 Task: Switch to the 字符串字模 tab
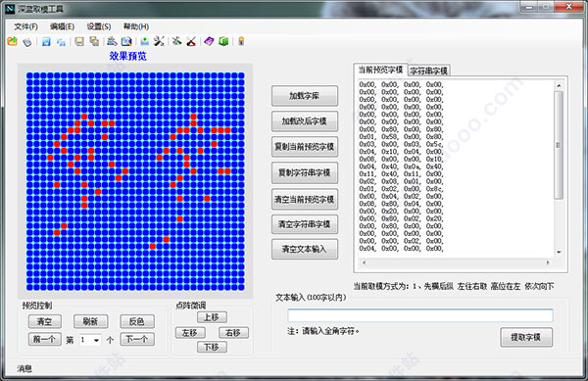[428, 71]
